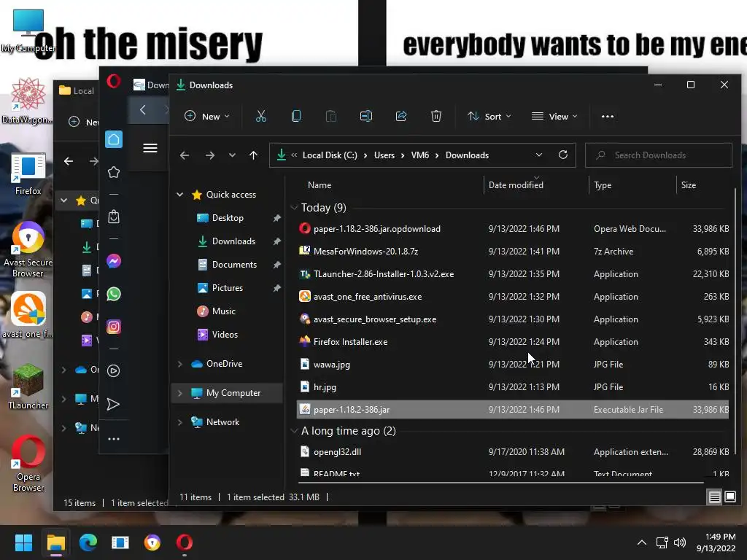Open the View dropdown
747x560 pixels.
(x=554, y=116)
